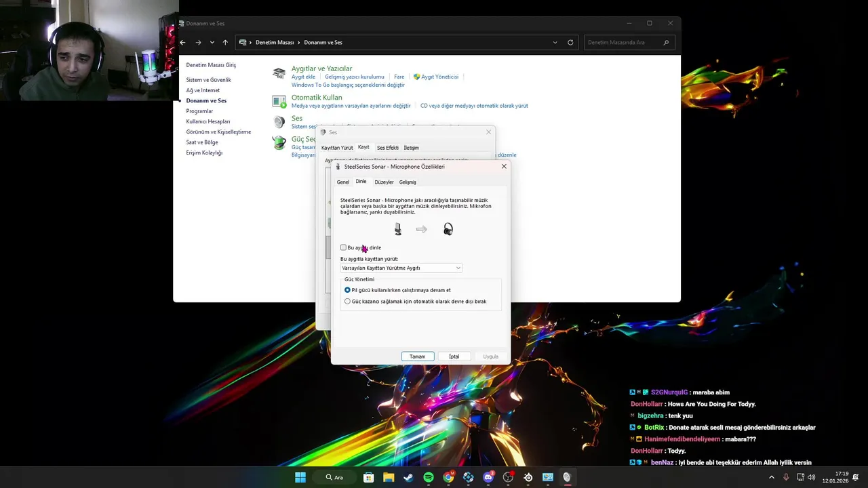This screenshot has width=868, height=488.
Task: Click the Ses speaker icon in Control Panel
Action: (279, 122)
